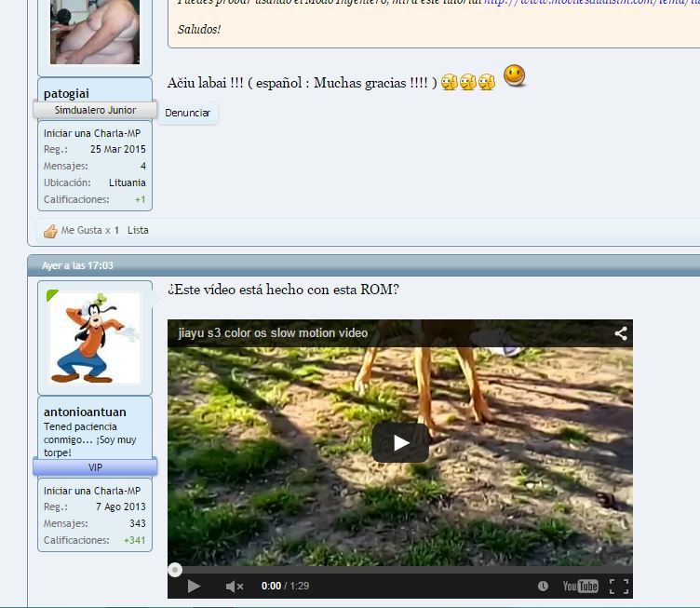Screen dimensions: 700x608
Task: Unmute the video with the speaker icon
Action: (235, 587)
